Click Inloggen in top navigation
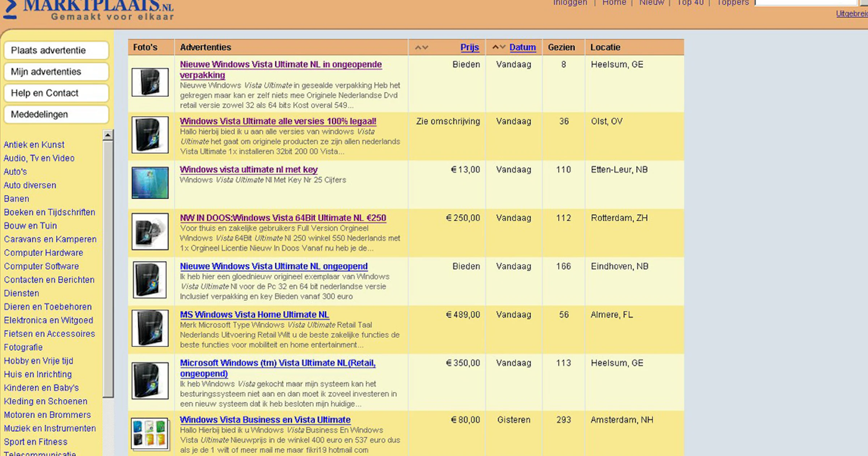The width and height of the screenshot is (868, 456). [570, 3]
